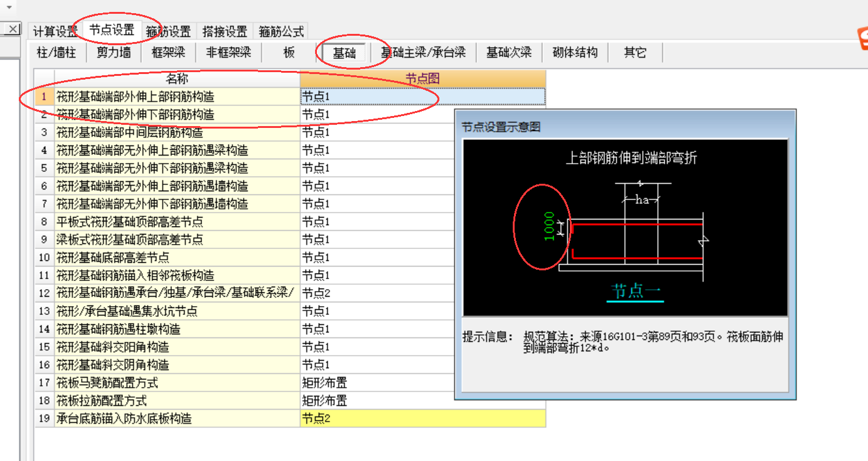Click the 节点一 link in diagram

coord(635,292)
